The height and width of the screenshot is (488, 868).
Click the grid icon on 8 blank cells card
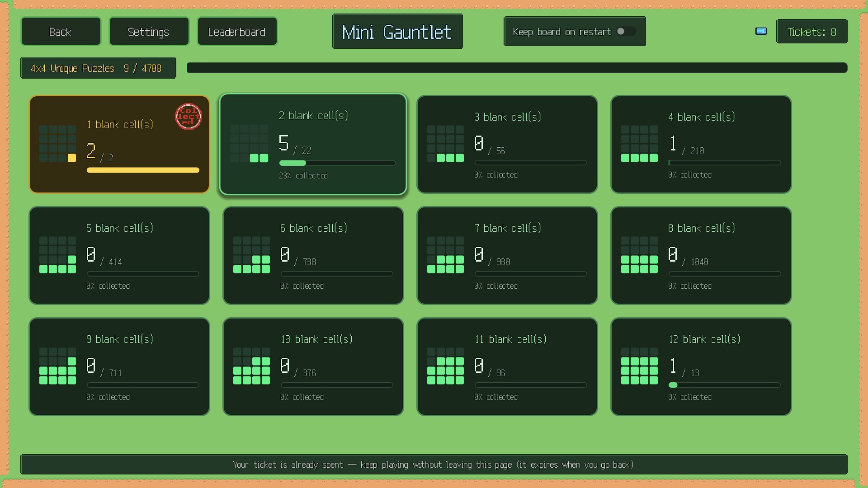coord(639,255)
